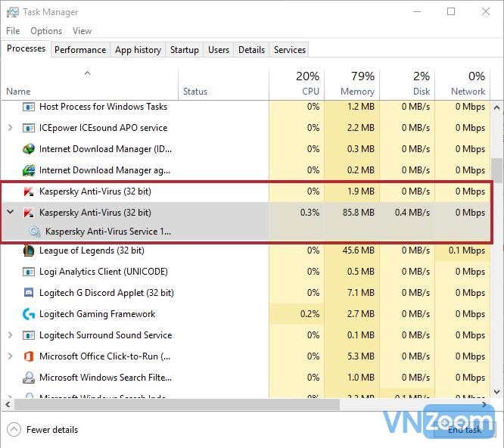Viewport: 504px width, 448px height.
Task: Click the League of Legends process icon
Action: (29, 250)
